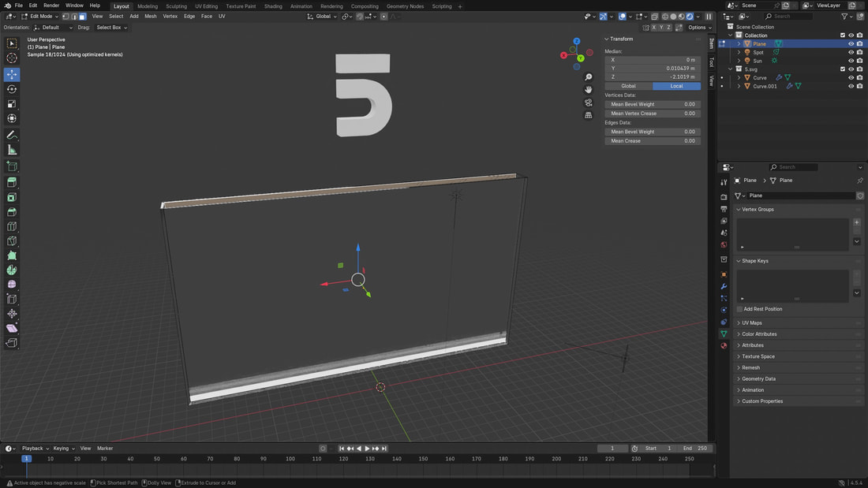This screenshot has height=488, width=868.
Task: Open the Material properties tab icon
Action: click(x=724, y=345)
